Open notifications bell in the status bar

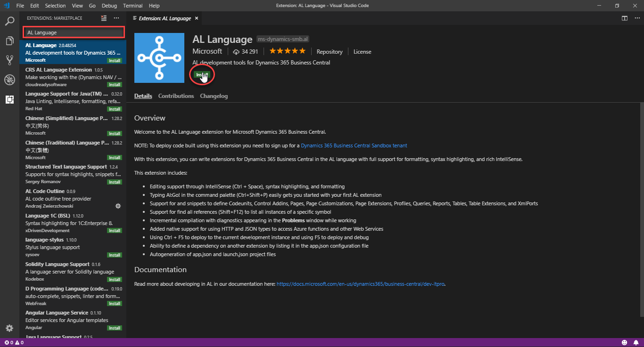(x=636, y=343)
